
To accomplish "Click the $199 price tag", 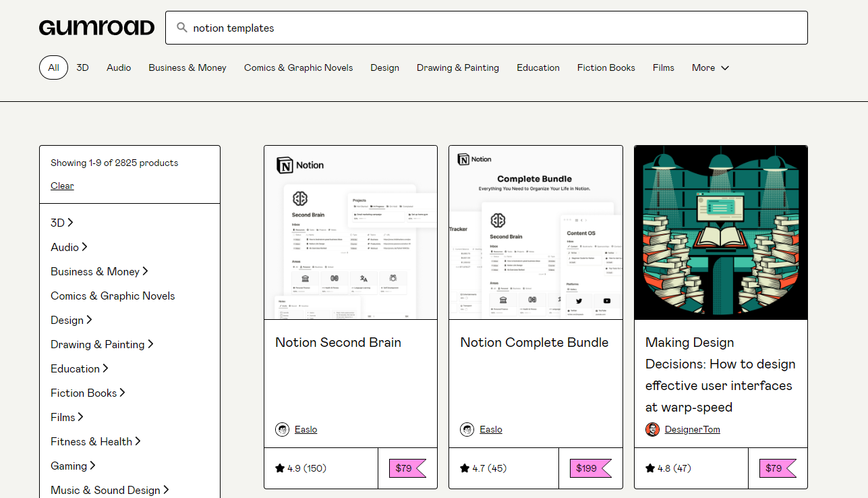I will pyautogui.click(x=591, y=468).
